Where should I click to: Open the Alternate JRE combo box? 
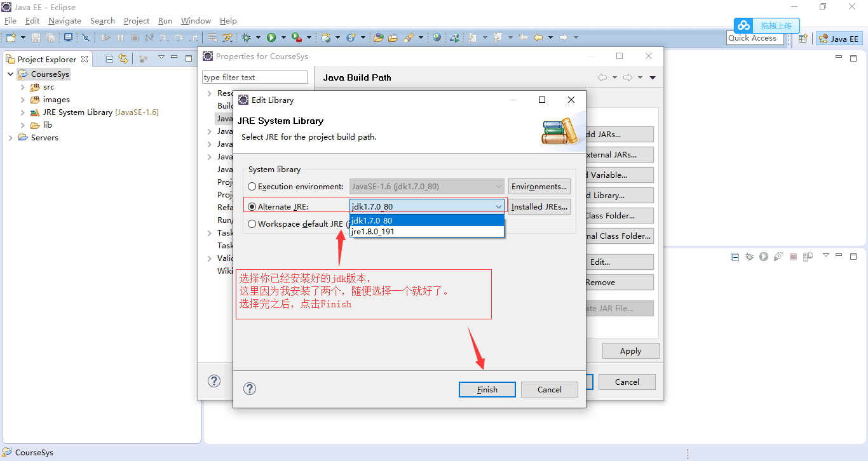point(427,206)
